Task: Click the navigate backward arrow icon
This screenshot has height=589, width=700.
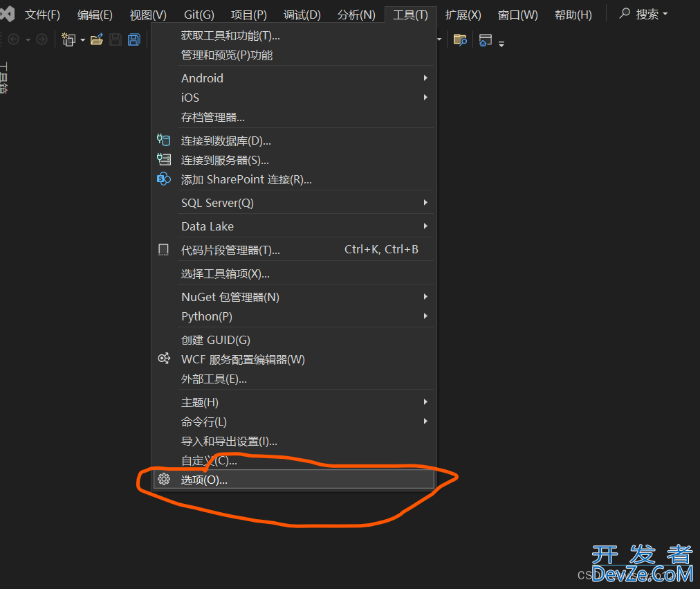Action: coord(14,39)
